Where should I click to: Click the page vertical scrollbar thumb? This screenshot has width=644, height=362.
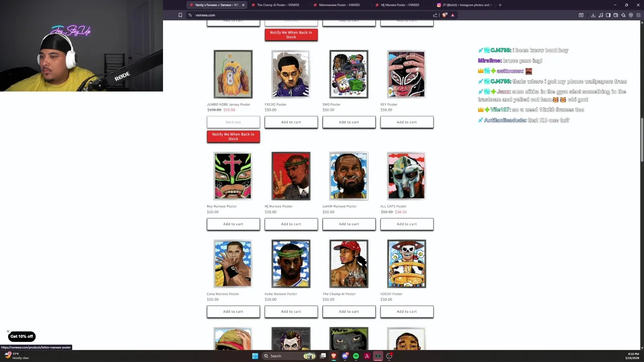click(x=641, y=140)
